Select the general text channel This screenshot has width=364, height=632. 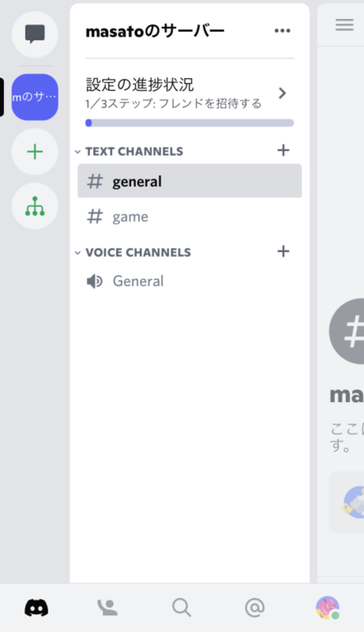click(190, 181)
